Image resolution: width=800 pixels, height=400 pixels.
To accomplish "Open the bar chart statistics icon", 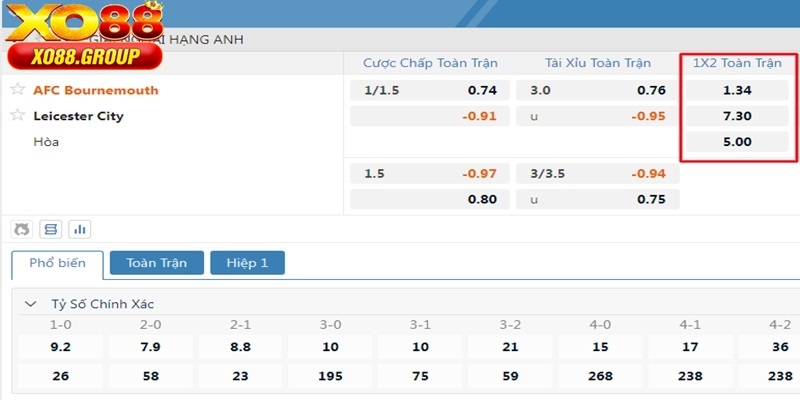I will pos(79,229).
